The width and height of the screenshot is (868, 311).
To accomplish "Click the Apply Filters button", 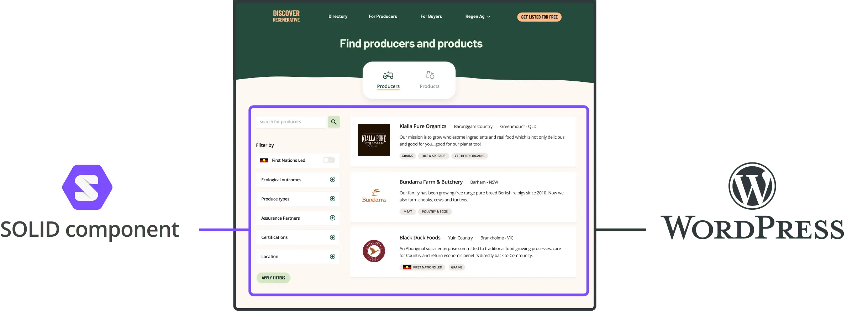I will 273,278.
